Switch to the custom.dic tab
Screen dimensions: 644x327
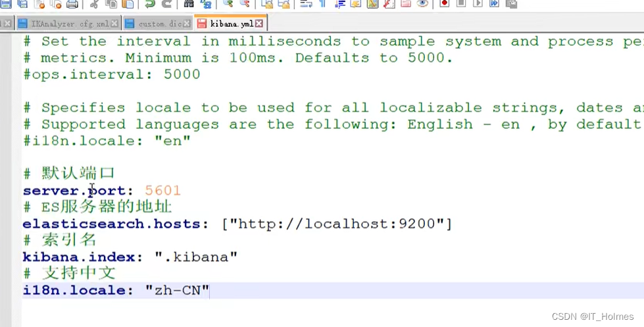tap(158, 24)
